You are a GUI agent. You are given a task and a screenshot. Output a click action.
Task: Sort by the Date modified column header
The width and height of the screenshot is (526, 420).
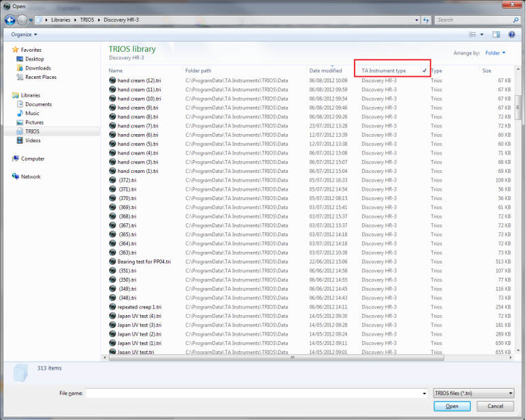(x=325, y=71)
